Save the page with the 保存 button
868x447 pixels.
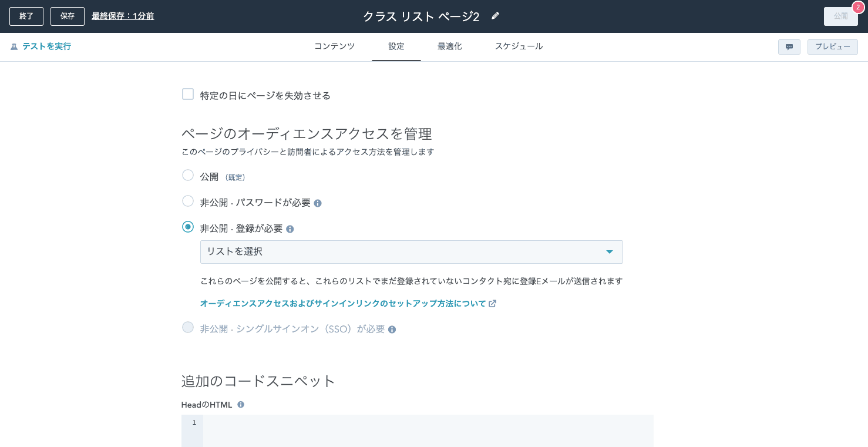point(67,16)
